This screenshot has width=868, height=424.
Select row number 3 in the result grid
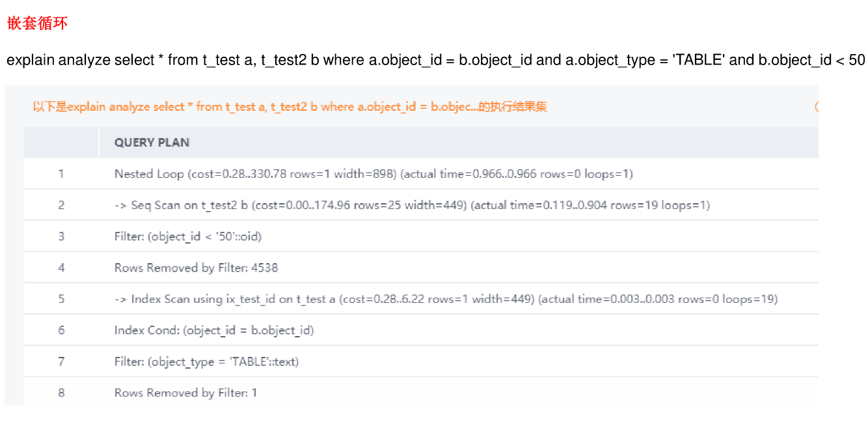point(61,236)
